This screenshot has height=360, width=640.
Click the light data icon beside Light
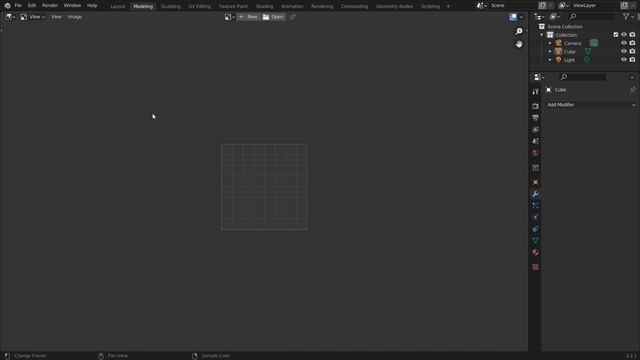(587, 60)
